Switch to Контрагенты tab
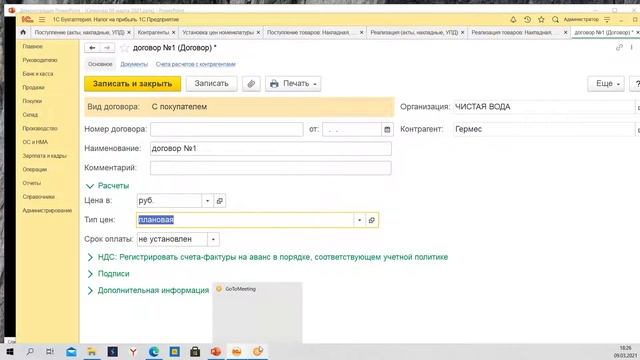The width and height of the screenshot is (640, 360). tap(153, 32)
